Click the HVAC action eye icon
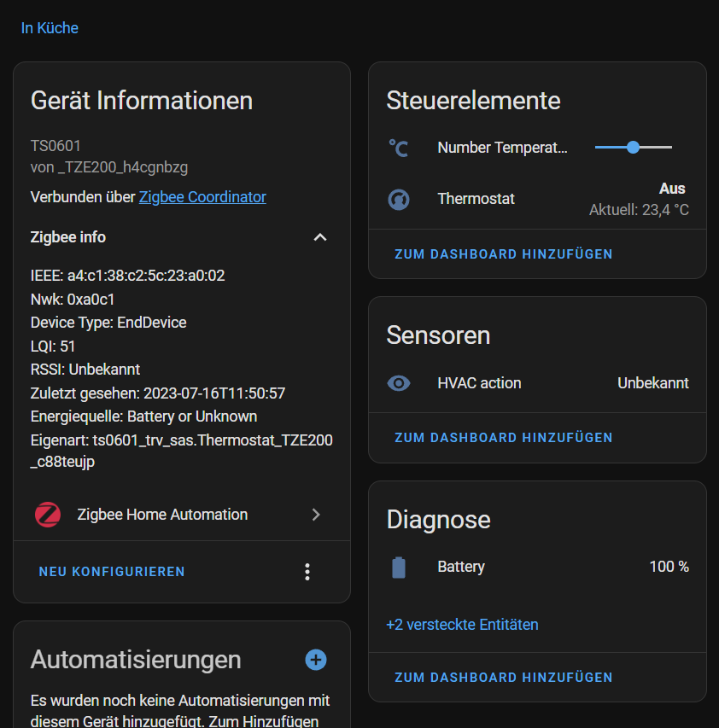Viewport: 719px width, 728px height. (398, 383)
